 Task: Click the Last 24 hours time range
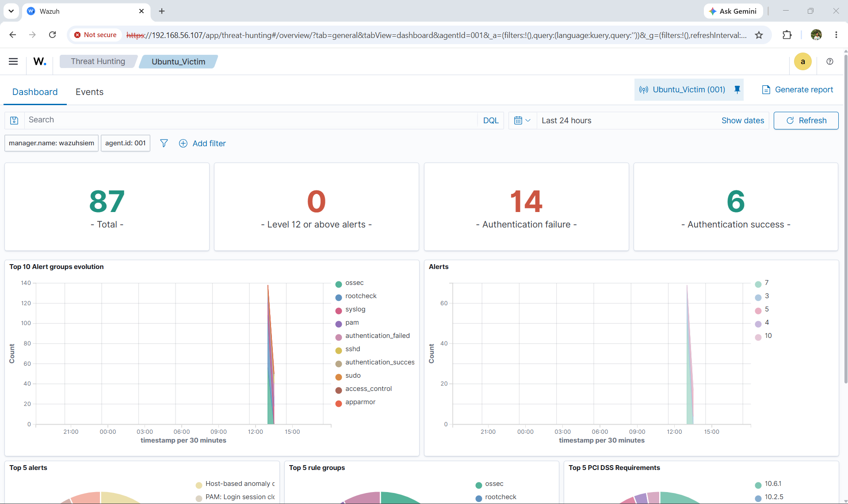[x=566, y=121]
